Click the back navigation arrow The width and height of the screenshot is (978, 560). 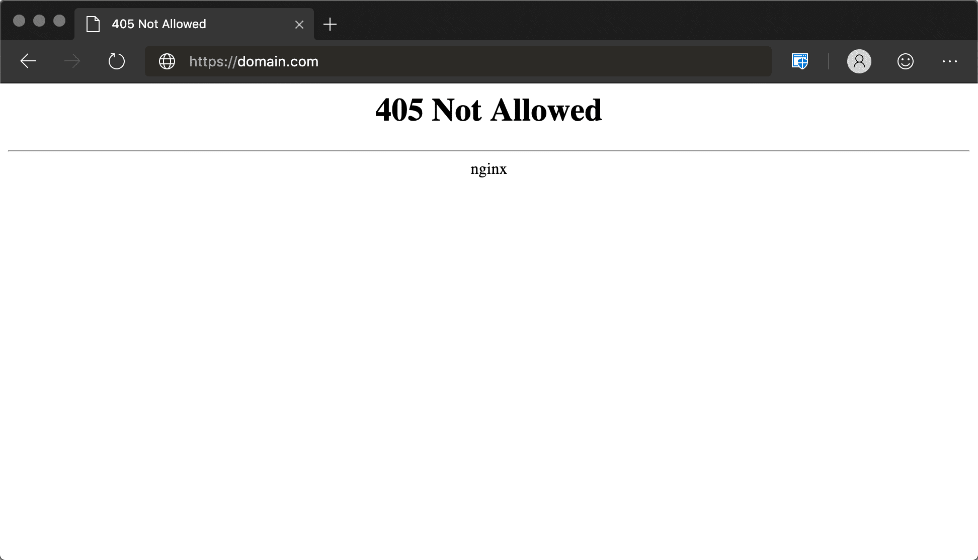(x=27, y=62)
